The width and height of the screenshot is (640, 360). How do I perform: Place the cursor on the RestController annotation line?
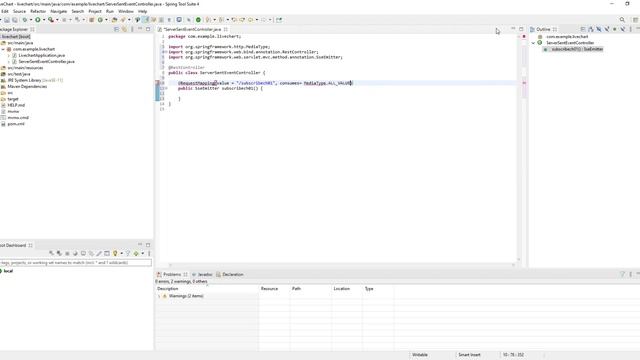pyautogui.click(x=187, y=67)
